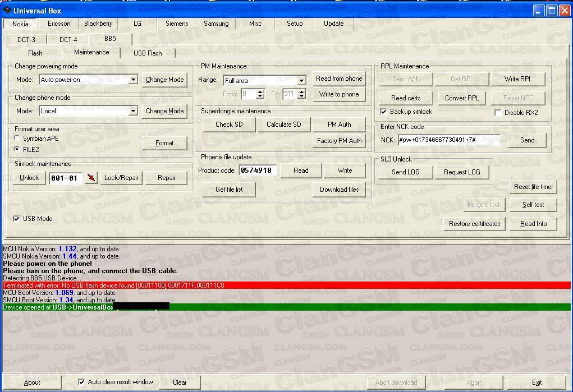
Task: Click the Product code field 0574918
Action: click(x=258, y=170)
